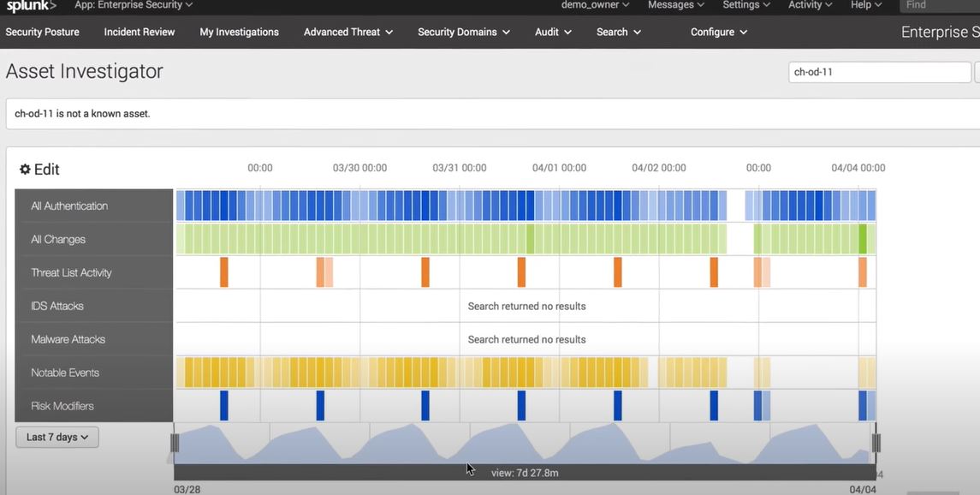Viewport: 980px width, 495px height.
Task: Click the first orange Threat List Activity bar
Action: 223,271
